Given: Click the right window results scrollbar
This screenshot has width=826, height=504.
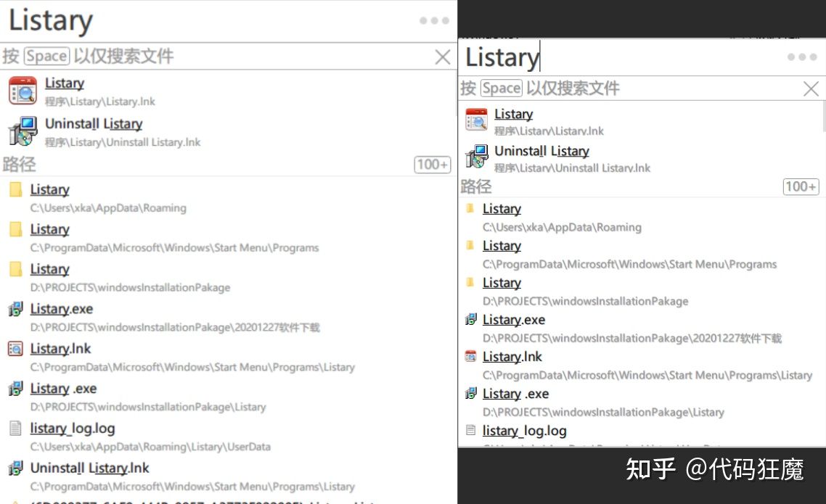Looking at the screenshot, I should coord(823,117).
